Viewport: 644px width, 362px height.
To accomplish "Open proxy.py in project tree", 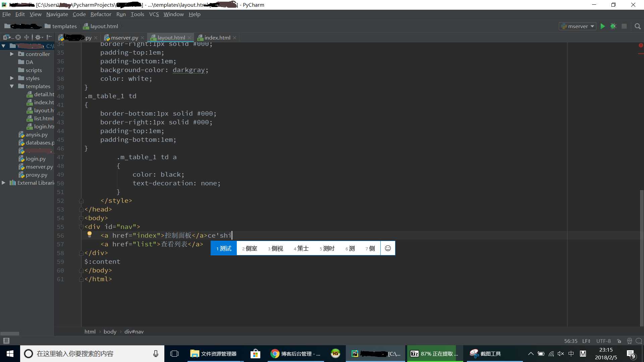I will (x=33, y=175).
